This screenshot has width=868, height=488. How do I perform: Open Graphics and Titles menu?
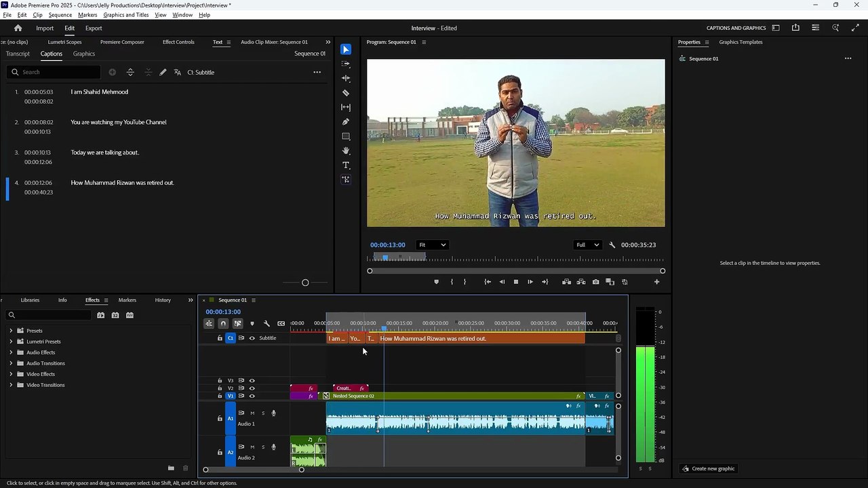[126, 15]
